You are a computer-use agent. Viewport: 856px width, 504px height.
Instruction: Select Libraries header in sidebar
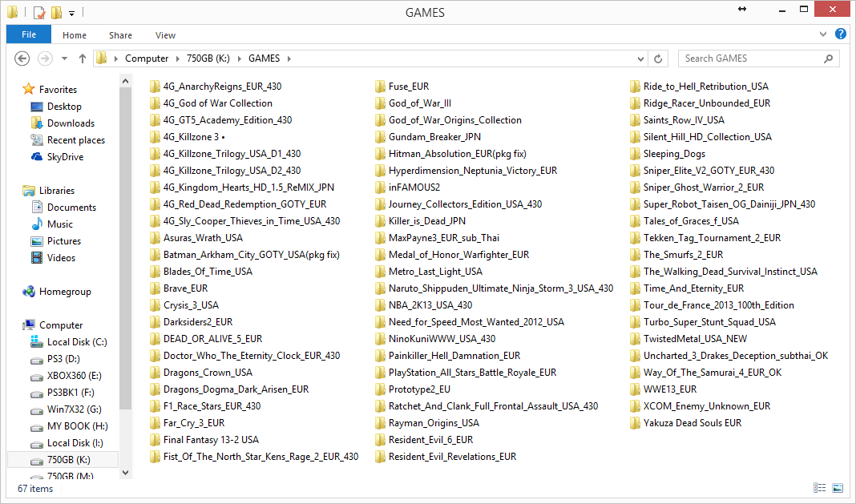57,191
